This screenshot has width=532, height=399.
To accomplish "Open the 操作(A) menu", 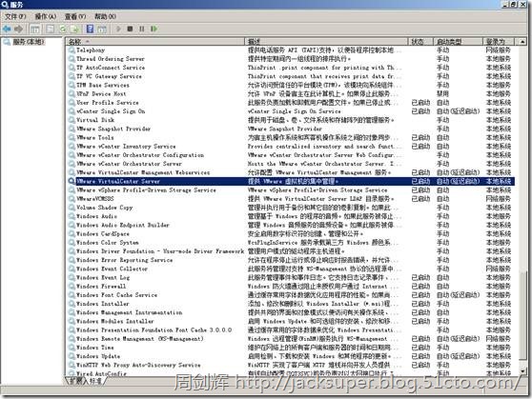I will tap(46, 16).
